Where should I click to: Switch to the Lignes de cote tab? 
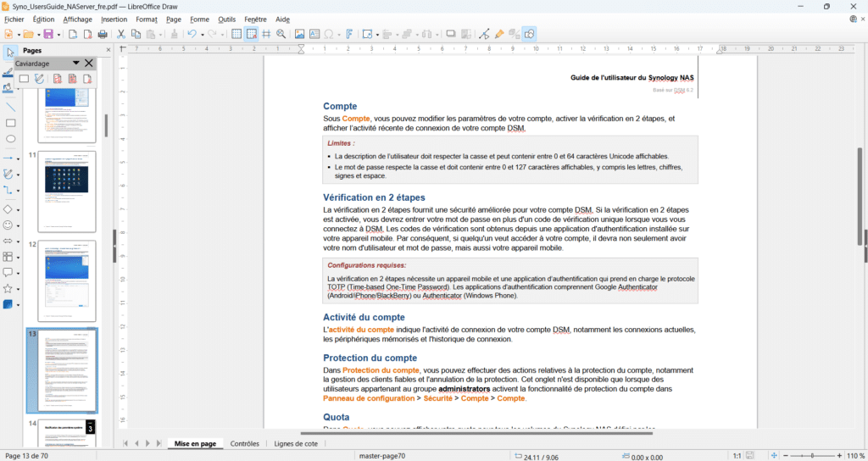296,443
